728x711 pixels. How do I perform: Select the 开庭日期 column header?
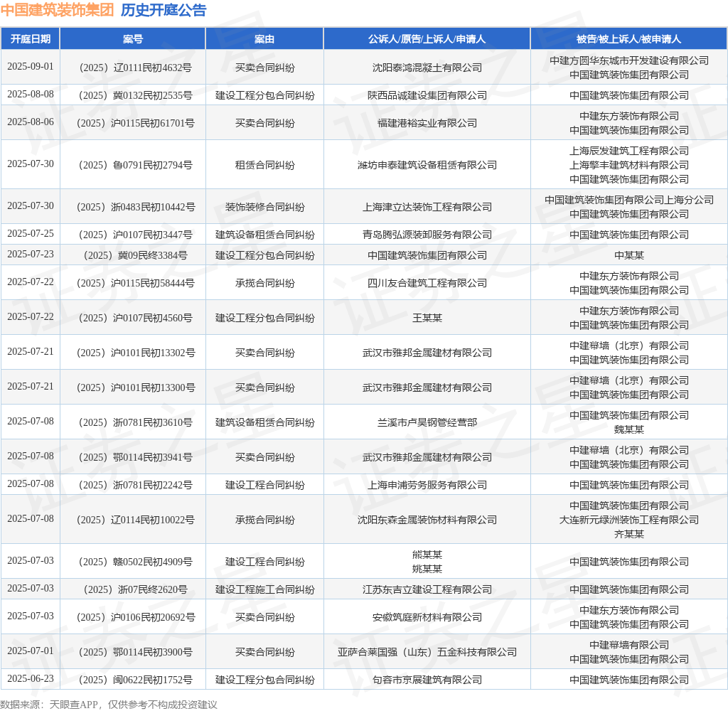(31, 39)
